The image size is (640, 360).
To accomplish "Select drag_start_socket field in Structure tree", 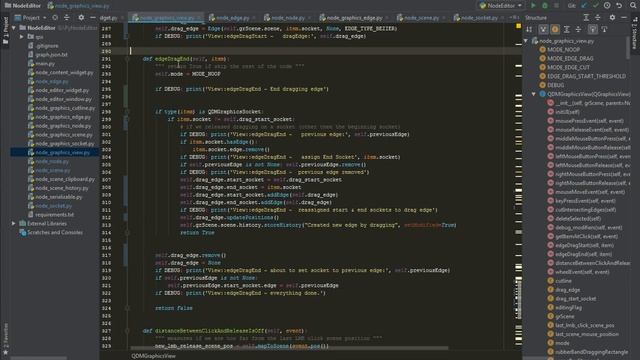I will 576,299.
